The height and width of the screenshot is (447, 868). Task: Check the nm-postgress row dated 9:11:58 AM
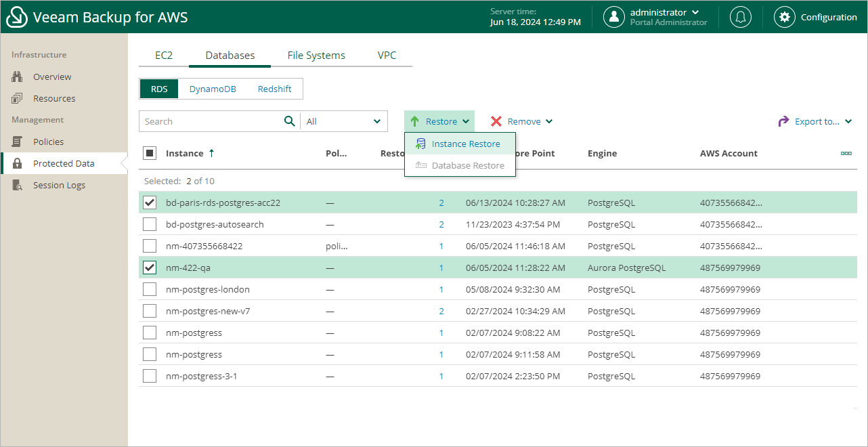pyautogui.click(x=150, y=354)
